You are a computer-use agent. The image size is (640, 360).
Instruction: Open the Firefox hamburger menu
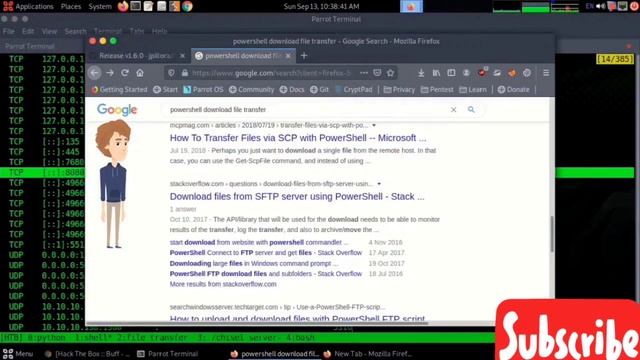coord(546,73)
